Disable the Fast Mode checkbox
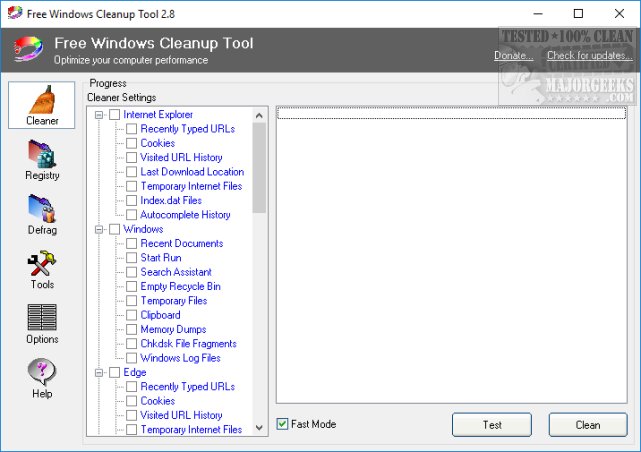Viewport: 641px width, 452px height. [x=282, y=424]
